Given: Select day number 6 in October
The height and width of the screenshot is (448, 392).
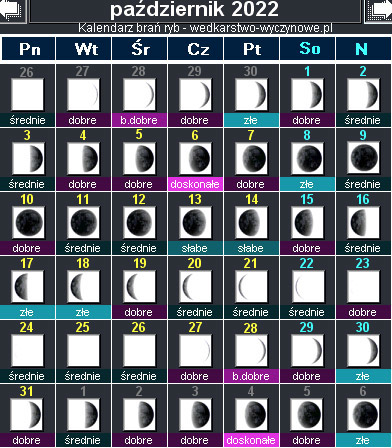Looking at the screenshot, I should pyautogui.click(x=195, y=135).
